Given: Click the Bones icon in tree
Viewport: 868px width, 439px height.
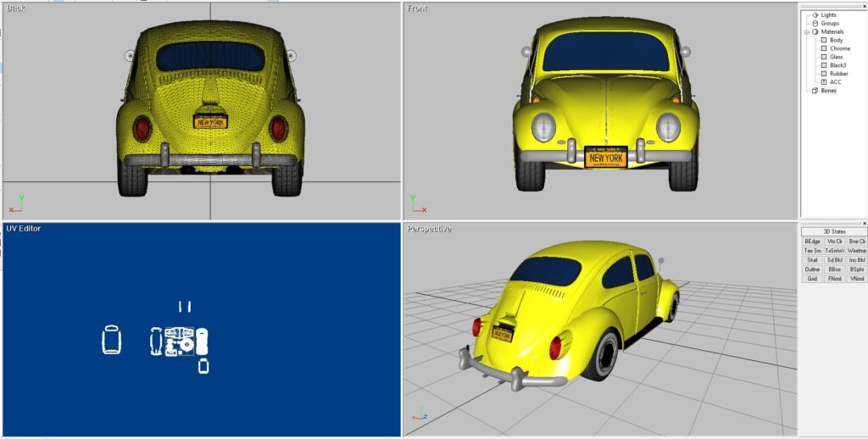Looking at the screenshot, I should (x=815, y=91).
